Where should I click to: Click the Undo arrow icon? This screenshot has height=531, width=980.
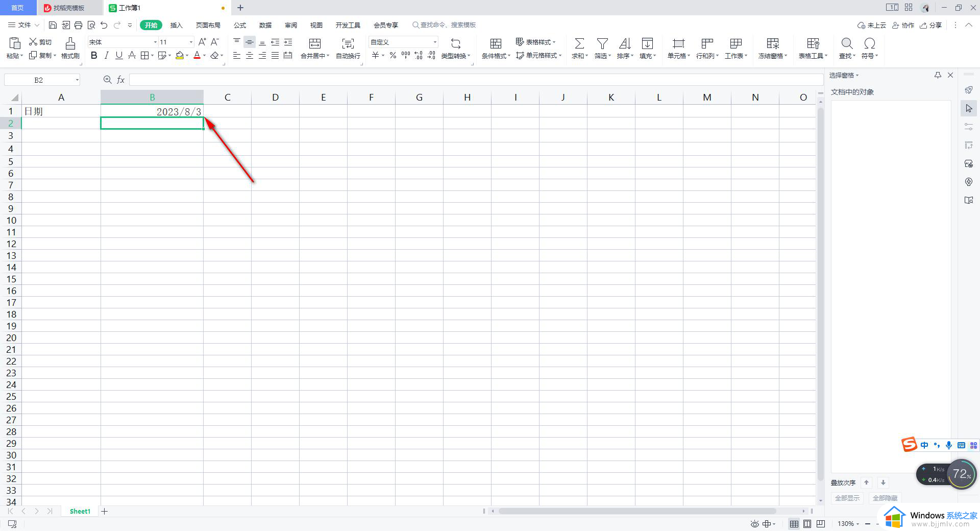coord(104,25)
